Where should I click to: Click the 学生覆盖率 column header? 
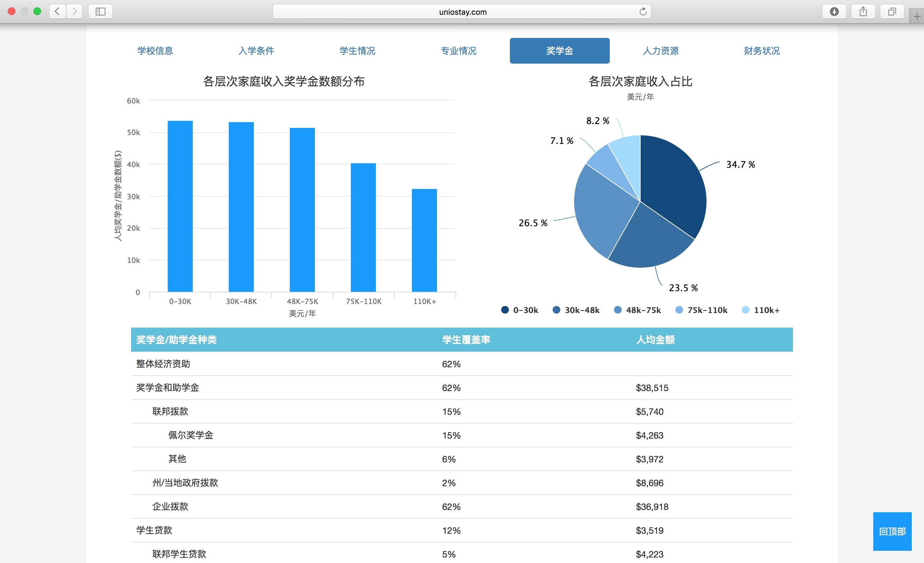click(466, 340)
